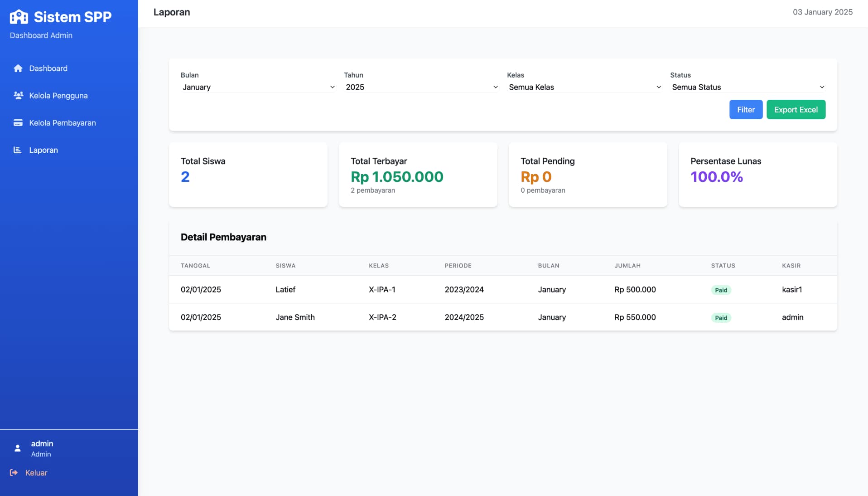The image size is (868, 496).
Task: Click the X-IPA-2 class cell
Action: (382, 317)
